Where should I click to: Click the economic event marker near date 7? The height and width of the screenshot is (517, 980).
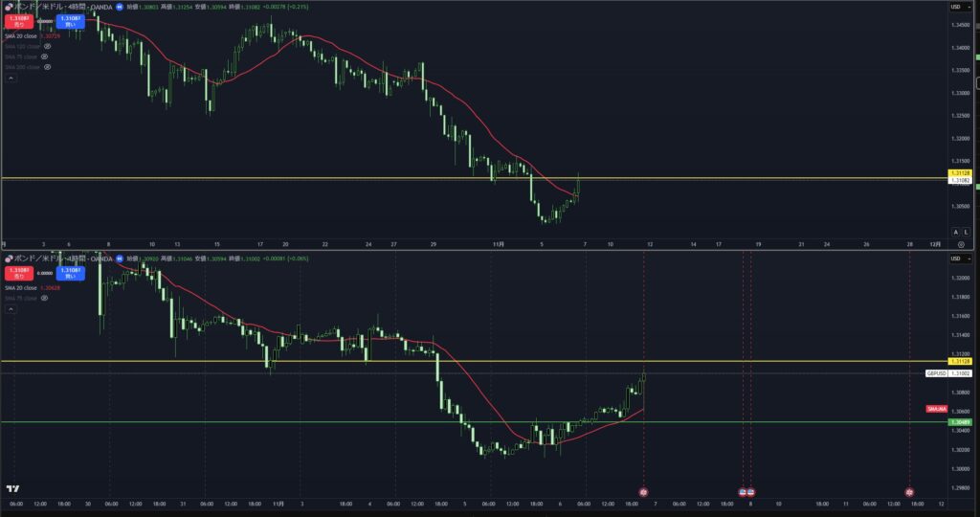click(643, 491)
